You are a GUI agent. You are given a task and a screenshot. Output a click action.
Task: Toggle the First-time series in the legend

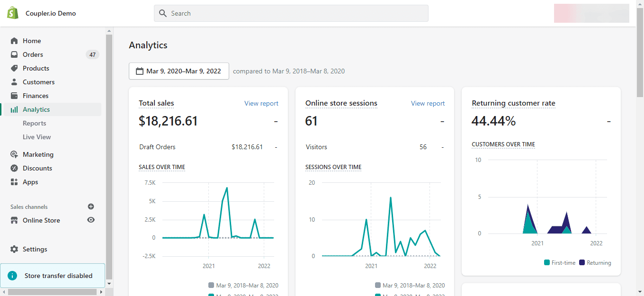tap(560, 262)
